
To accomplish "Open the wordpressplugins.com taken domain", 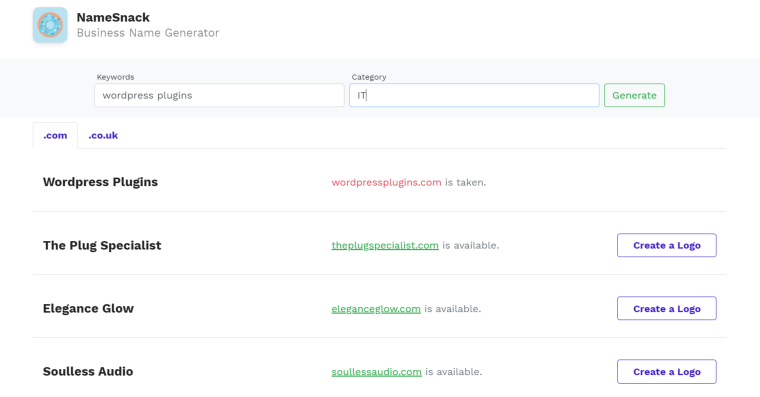I will (386, 183).
